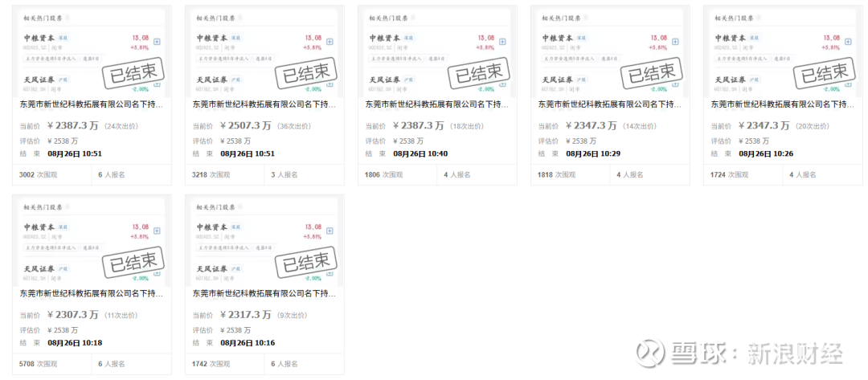Open listing title in the 18次出价 card
Screen dimensions: 868x380
(x=437, y=104)
